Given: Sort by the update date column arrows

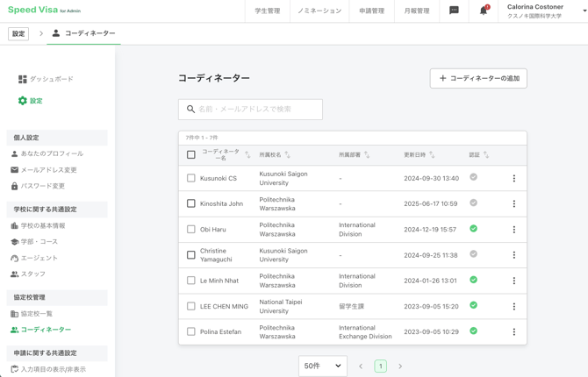Looking at the screenshot, I should [x=432, y=155].
